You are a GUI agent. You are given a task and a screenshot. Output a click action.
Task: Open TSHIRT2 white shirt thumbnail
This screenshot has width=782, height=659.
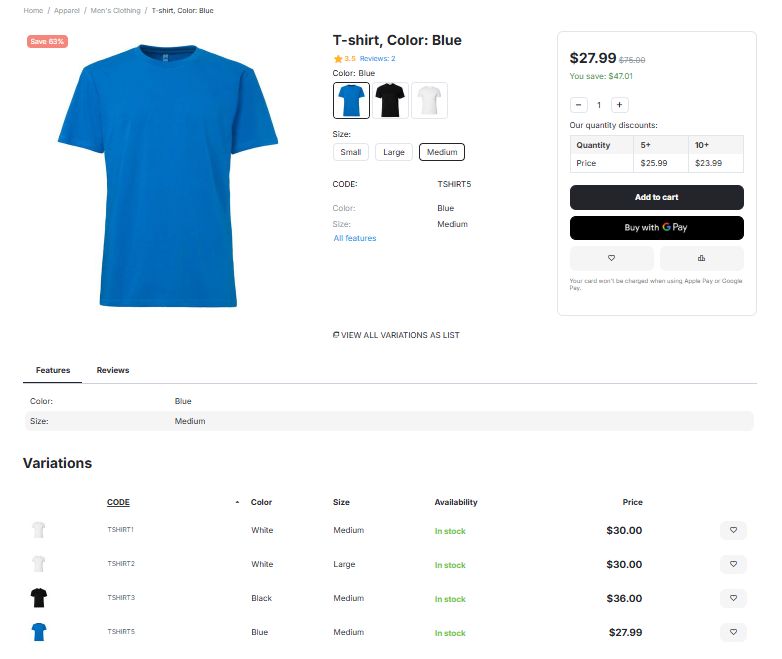click(x=39, y=564)
